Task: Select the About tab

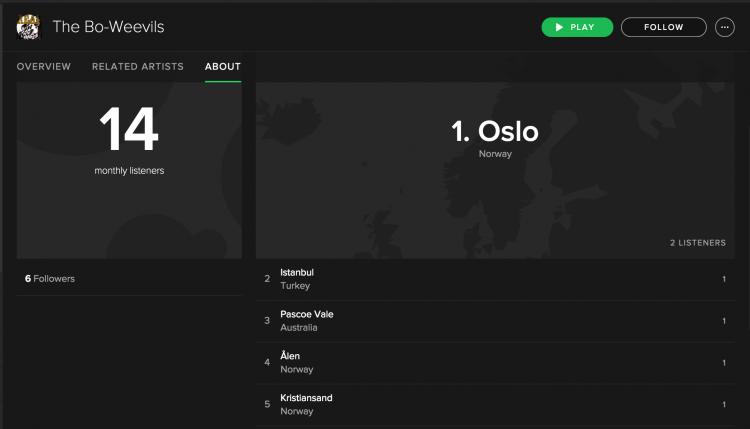Action: tap(223, 67)
